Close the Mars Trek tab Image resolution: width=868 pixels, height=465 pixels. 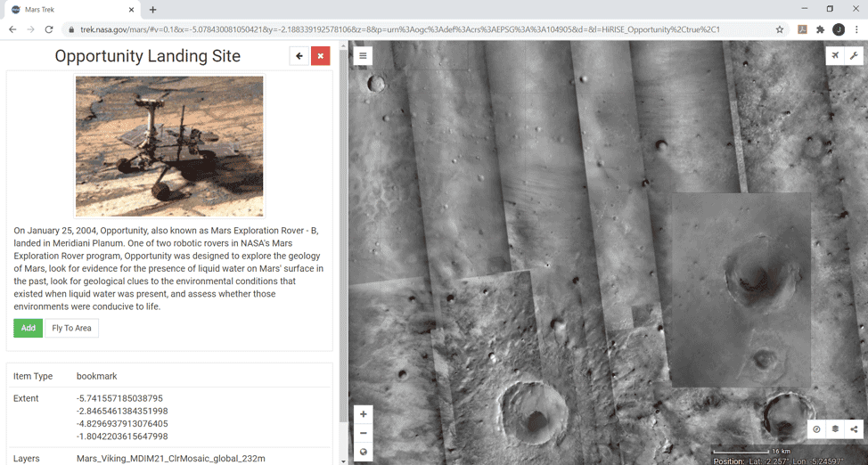coord(132,10)
